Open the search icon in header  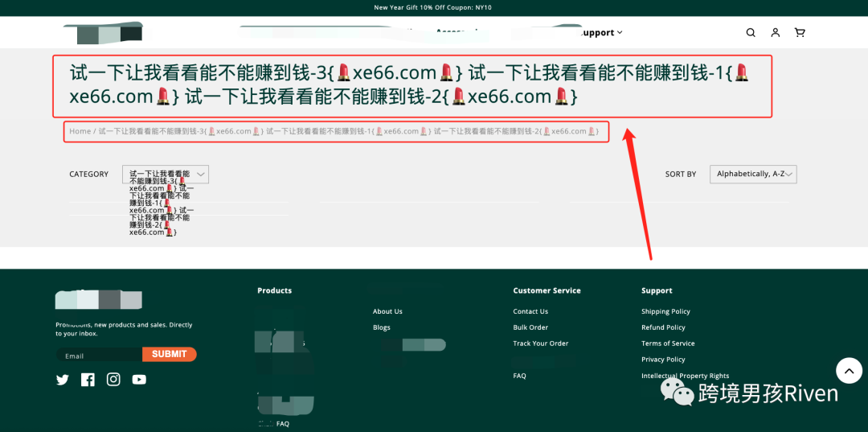(751, 33)
